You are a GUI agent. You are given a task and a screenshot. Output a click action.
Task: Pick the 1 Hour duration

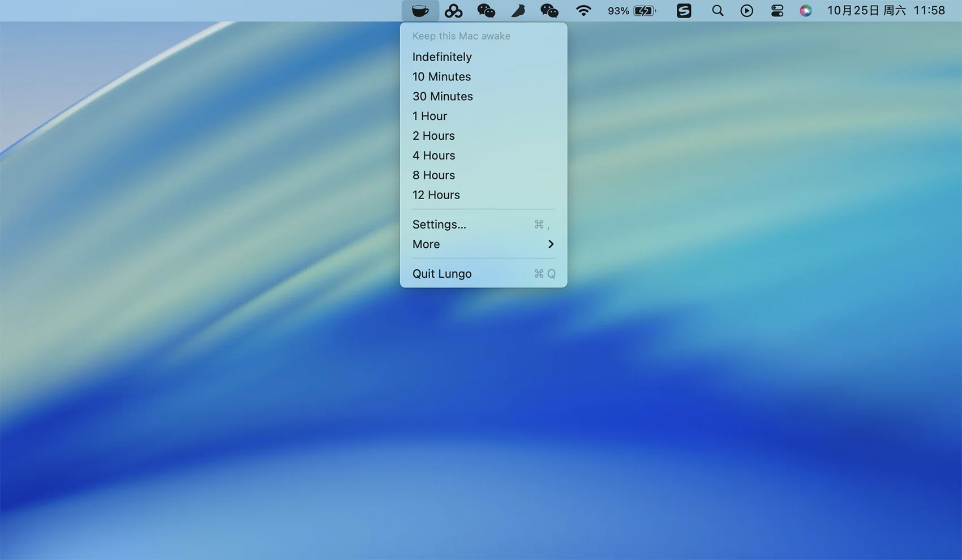pyautogui.click(x=430, y=117)
